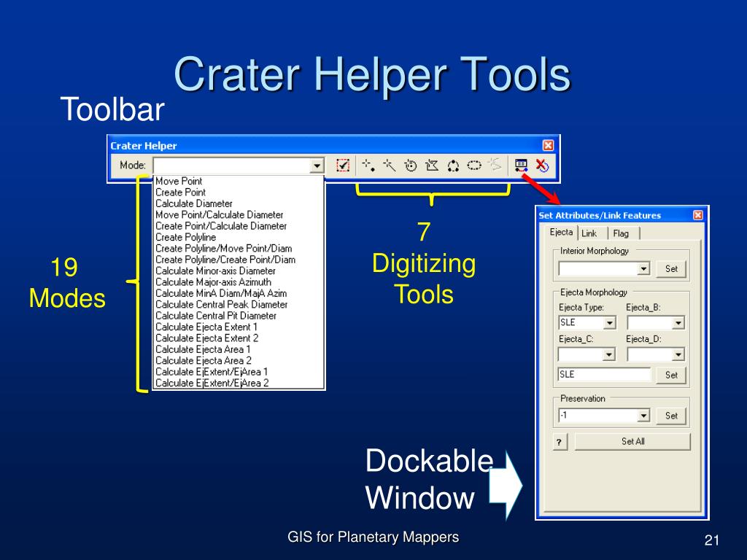Expand the Preservation dropdown
The height and width of the screenshot is (560, 747).
coord(643,415)
